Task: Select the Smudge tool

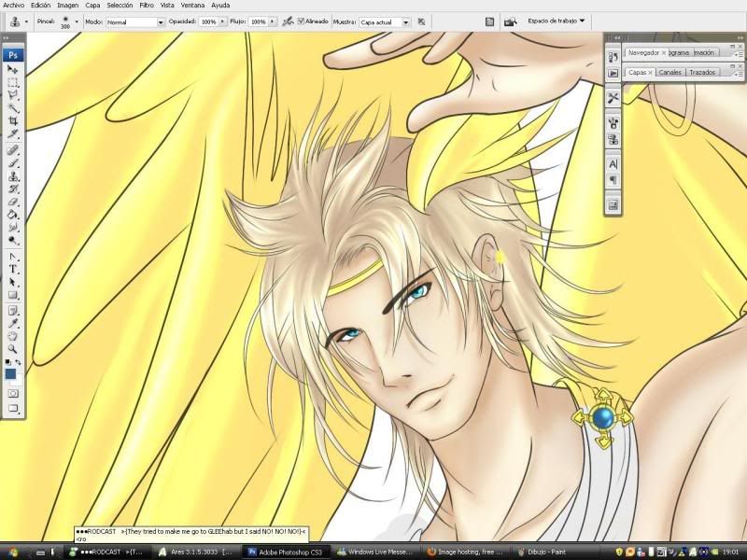Action: tap(13, 228)
